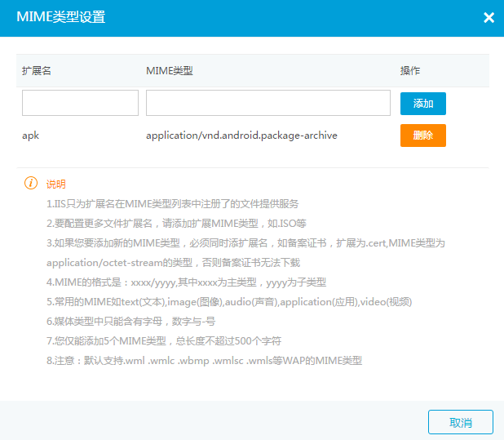504x440 pixels.
Task: Click the MIME类型 column header
Action: 170,70
